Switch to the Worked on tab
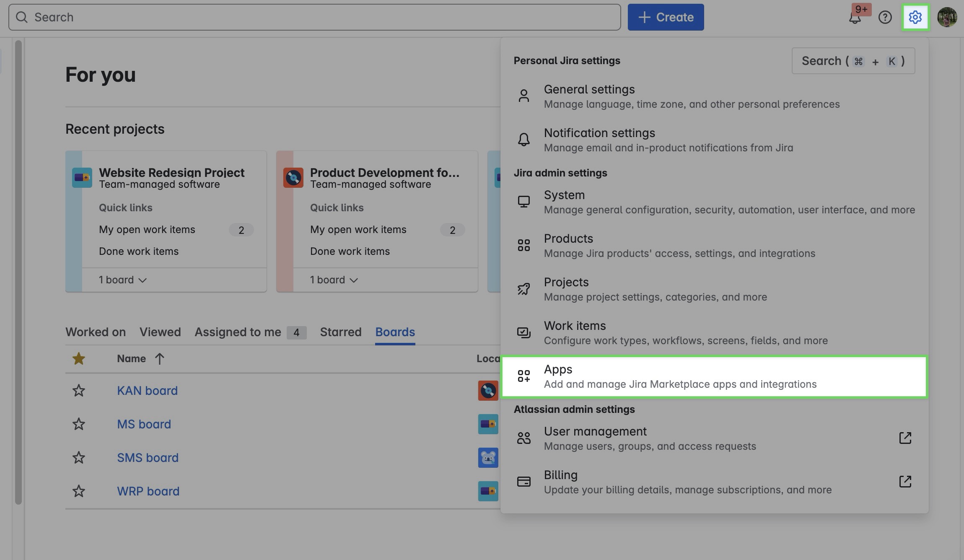The image size is (964, 560). (x=96, y=332)
